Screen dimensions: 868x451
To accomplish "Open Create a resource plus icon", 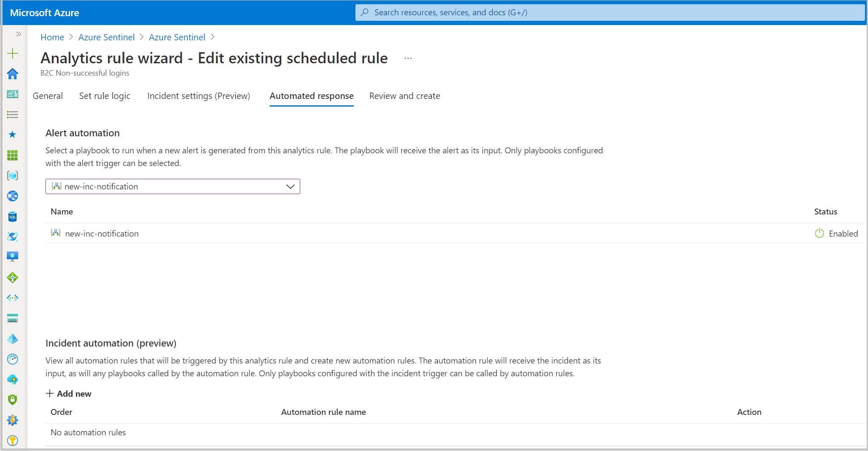I will tap(13, 54).
